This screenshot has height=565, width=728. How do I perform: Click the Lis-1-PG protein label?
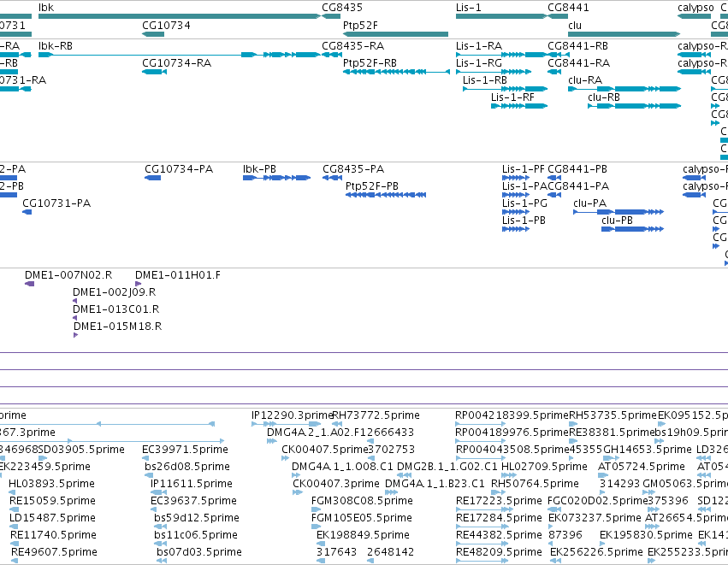click(524, 203)
